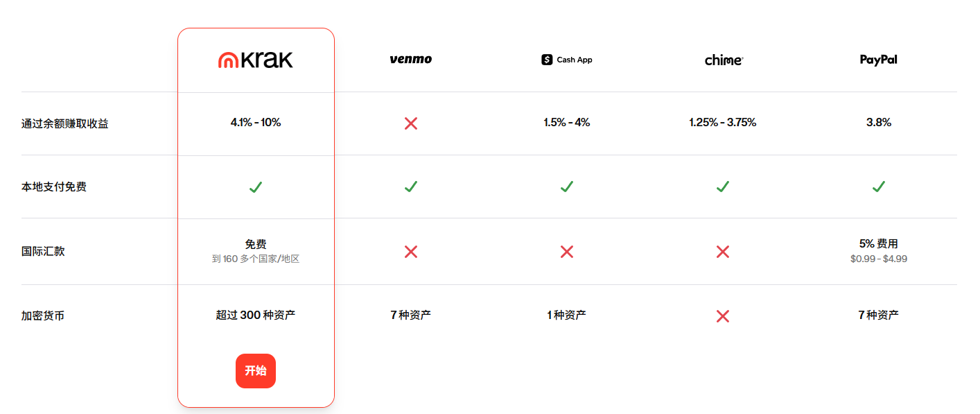Click the 通过余额赚取收益 row label
The height and width of the screenshot is (414, 980).
coord(64,124)
